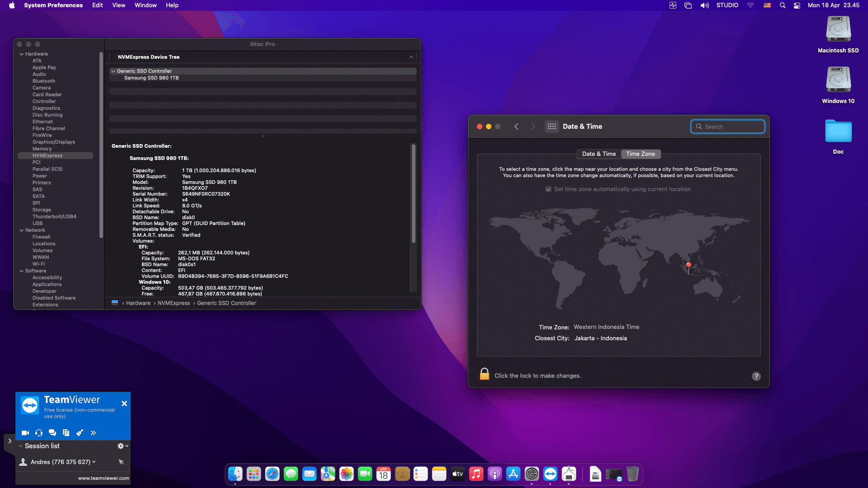This screenshot has width=868, height=488.
Task: Open the www.teamviewer.com link
Action: tap(104, 478)
